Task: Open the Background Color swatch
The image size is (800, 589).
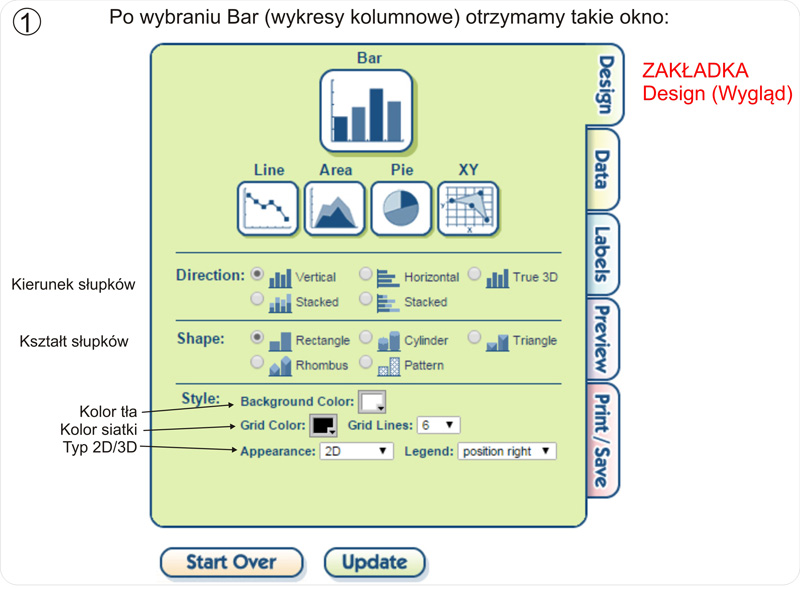Action: [x=372, y=402]
